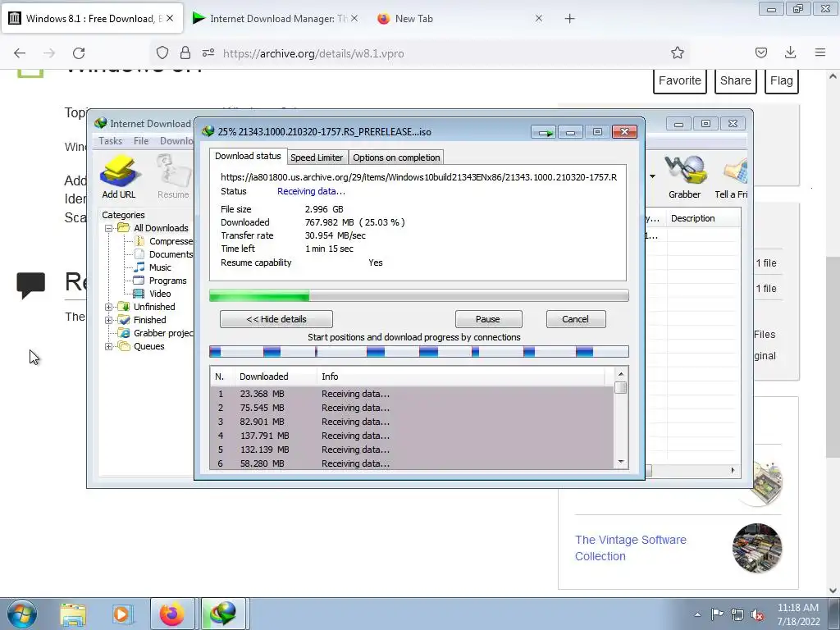Viewport: 840px width, 630px height.
Task: Switch to Internet Download Manager on taskbar
Action: [223, 614]
